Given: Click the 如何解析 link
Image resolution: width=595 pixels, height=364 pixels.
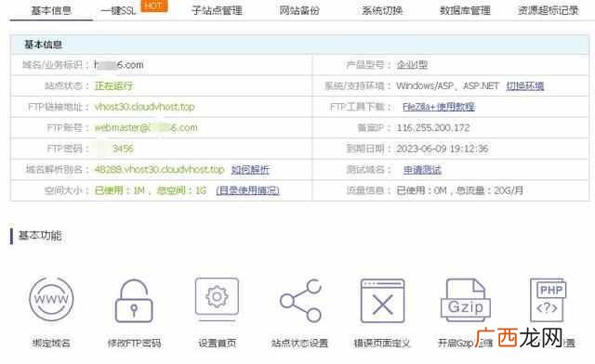Looking at the screenshot, I should coord(250,170).
